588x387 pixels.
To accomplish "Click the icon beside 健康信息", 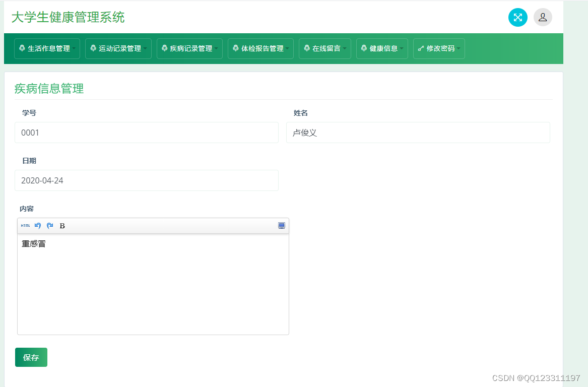I will pos(364,48).
